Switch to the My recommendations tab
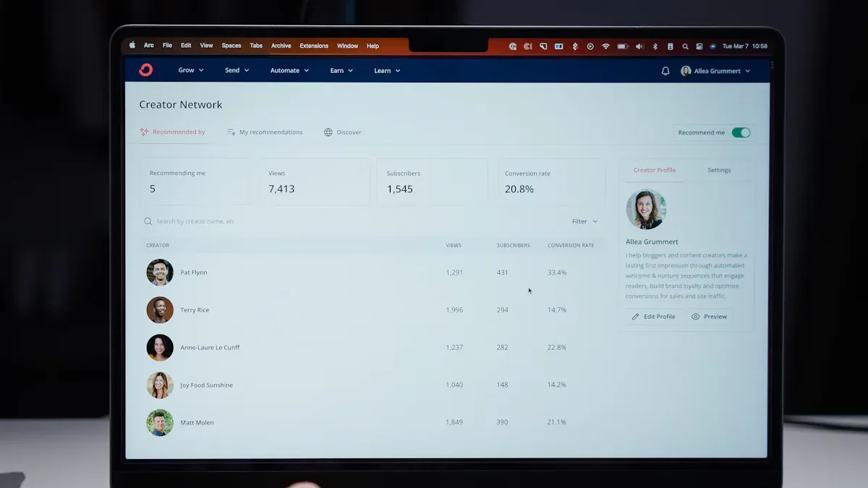 point(265,132)
